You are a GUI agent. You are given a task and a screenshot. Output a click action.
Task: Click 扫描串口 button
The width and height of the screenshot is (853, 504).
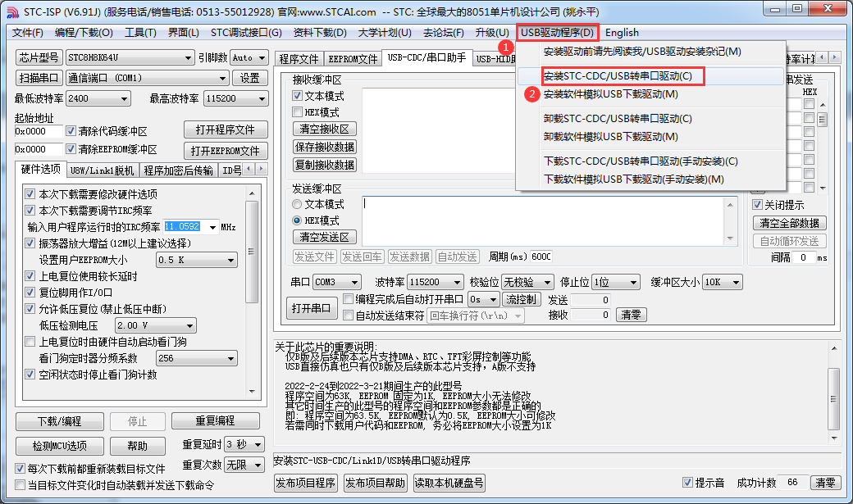(x=38, y=78)
